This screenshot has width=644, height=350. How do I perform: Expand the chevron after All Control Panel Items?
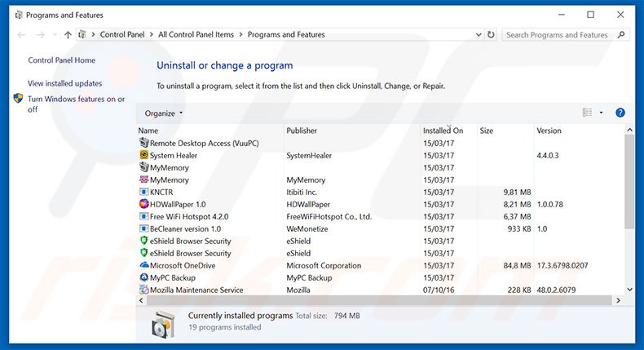pos(240,34)
